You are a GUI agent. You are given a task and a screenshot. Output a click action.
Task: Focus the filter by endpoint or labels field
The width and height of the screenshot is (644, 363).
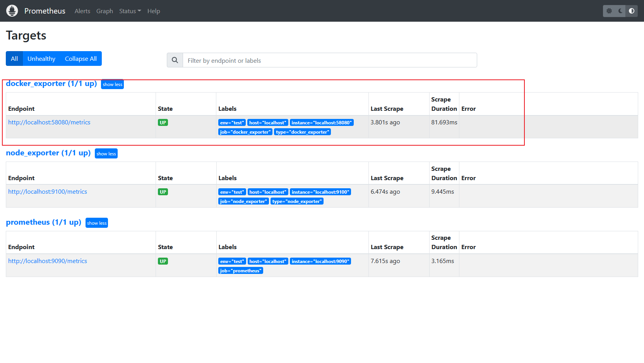click(x=330, y=60)
